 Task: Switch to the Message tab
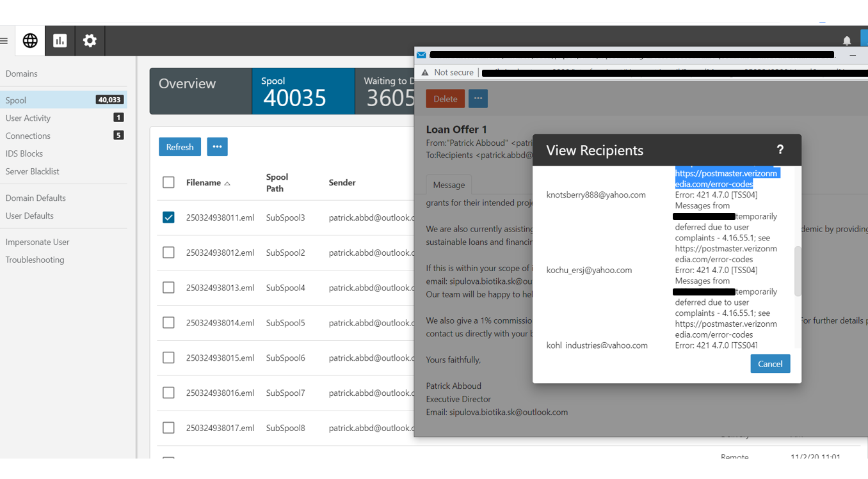(x=449, y=185)
